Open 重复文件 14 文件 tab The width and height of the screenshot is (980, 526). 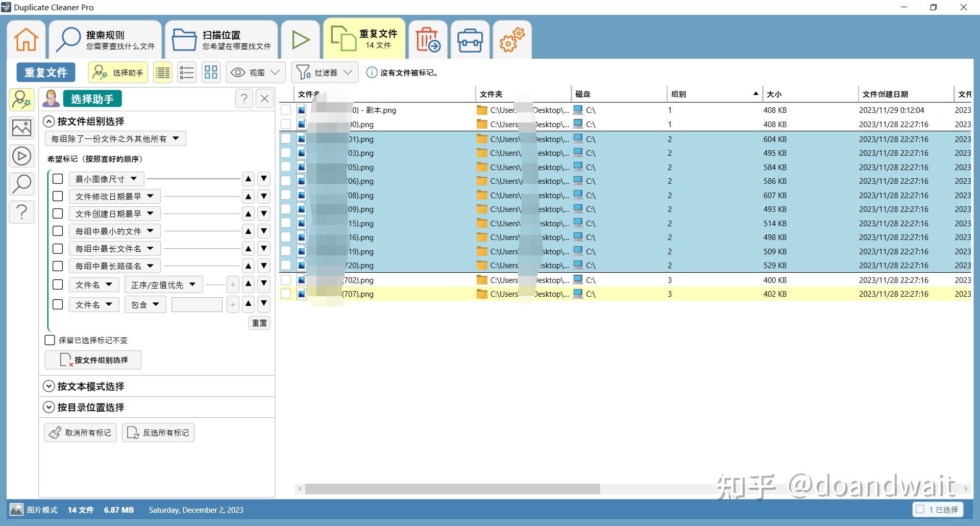pos(364,39)
